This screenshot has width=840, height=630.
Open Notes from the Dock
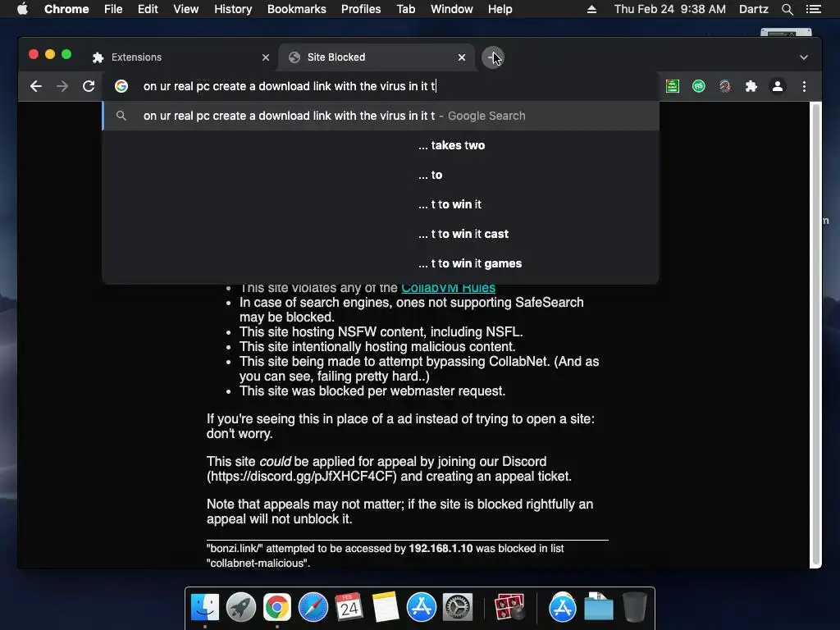(x=386, y=608)
